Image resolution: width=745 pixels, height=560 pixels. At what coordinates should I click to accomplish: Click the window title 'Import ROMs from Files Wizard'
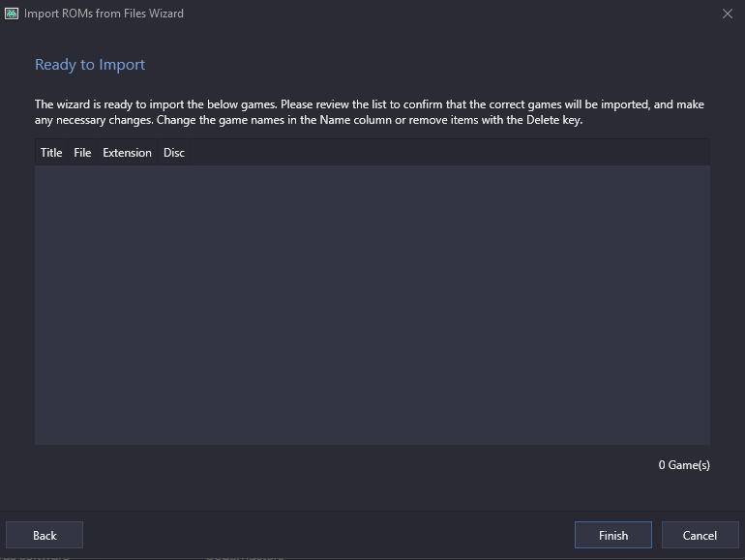coord(104,14)
